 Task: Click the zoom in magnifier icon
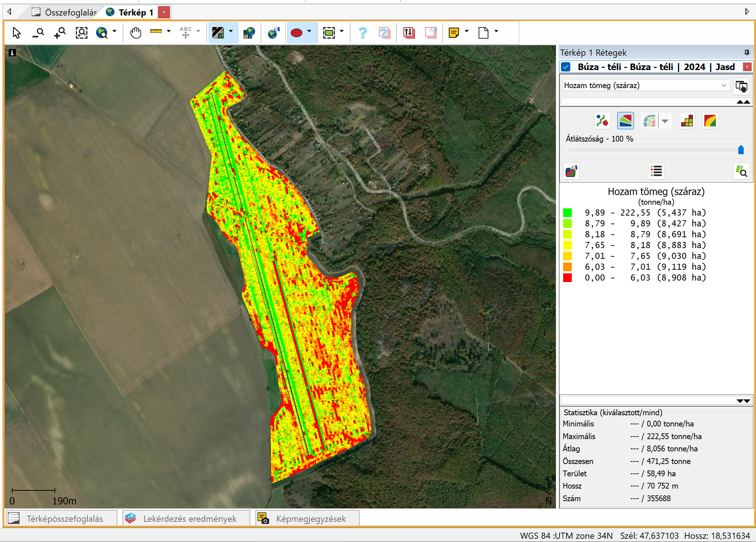pyautogui.click(x=60, y=33)
